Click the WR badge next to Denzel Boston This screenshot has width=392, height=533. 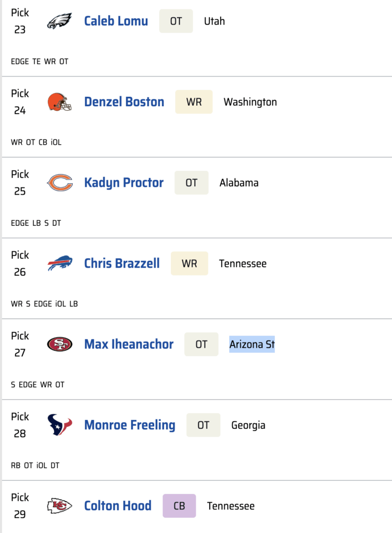click(x=194, y=102)
